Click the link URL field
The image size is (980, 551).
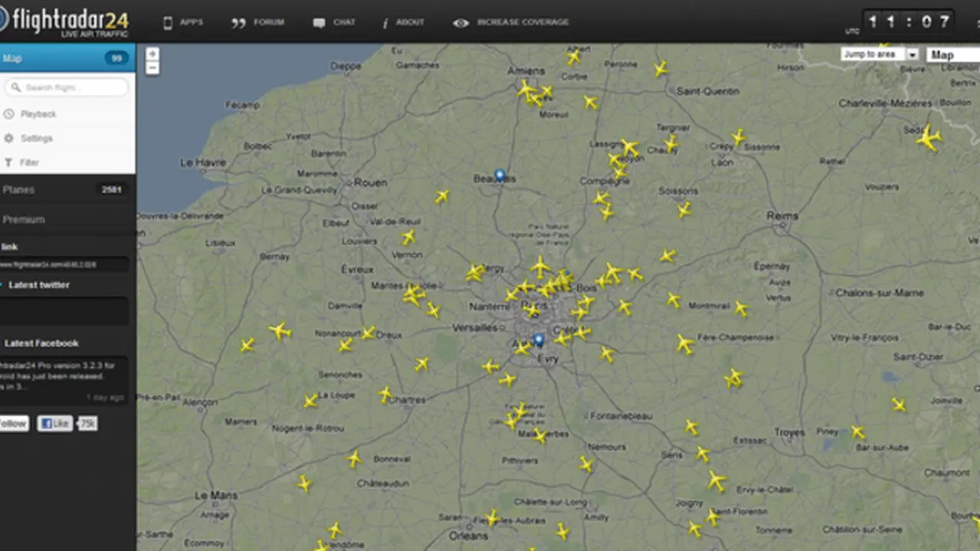click(64, 265)
